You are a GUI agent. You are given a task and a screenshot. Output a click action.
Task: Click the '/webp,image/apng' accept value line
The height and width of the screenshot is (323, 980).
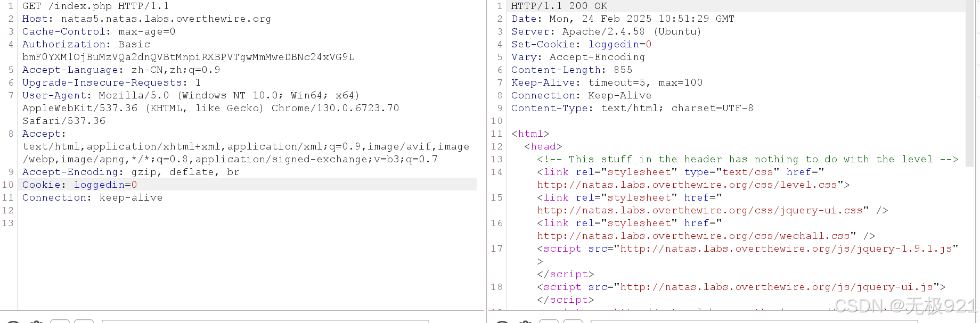(230, 159)
